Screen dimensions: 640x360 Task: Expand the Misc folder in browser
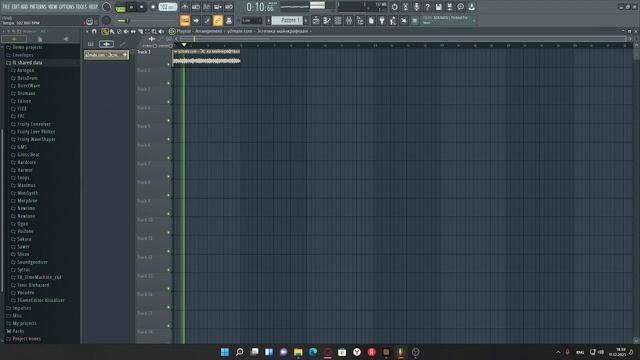pyautogui.click(x=17, y=316)
